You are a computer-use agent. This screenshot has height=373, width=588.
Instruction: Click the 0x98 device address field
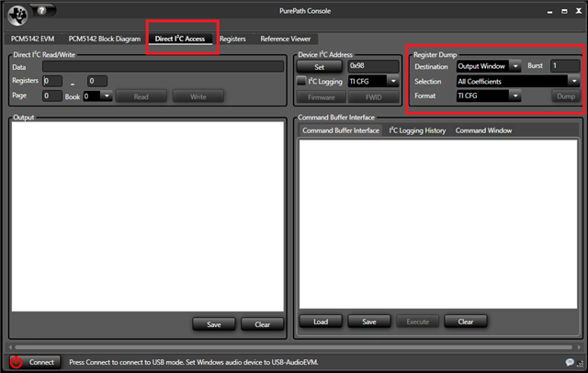click(373, 66)
